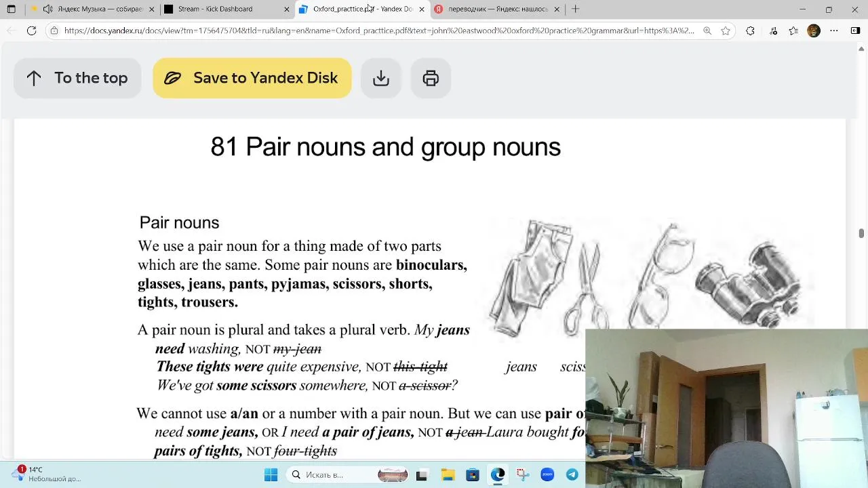Open File Explorer from taskbar
Viewport: 868px width, 488px height.
(x=448, y=474)
